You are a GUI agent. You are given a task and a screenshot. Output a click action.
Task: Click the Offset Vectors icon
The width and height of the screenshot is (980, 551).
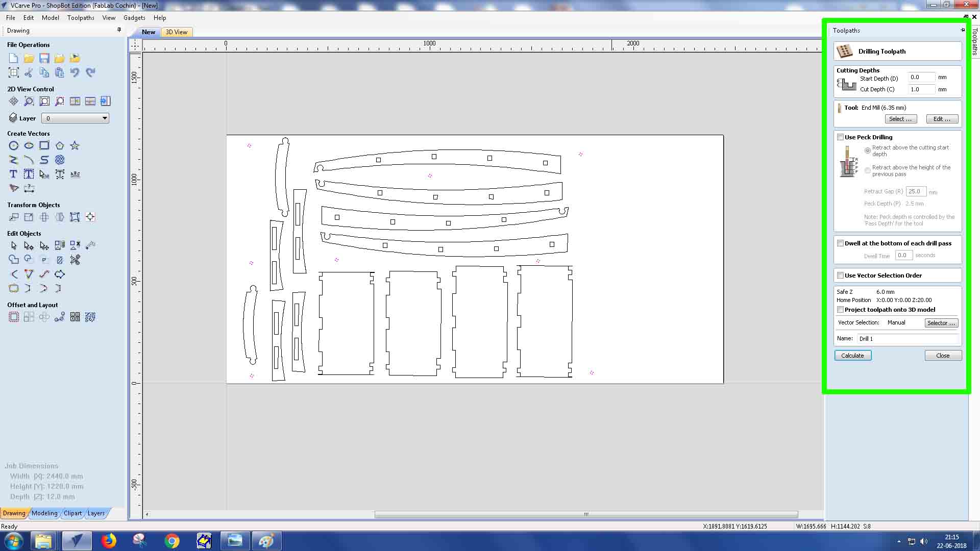14,317
